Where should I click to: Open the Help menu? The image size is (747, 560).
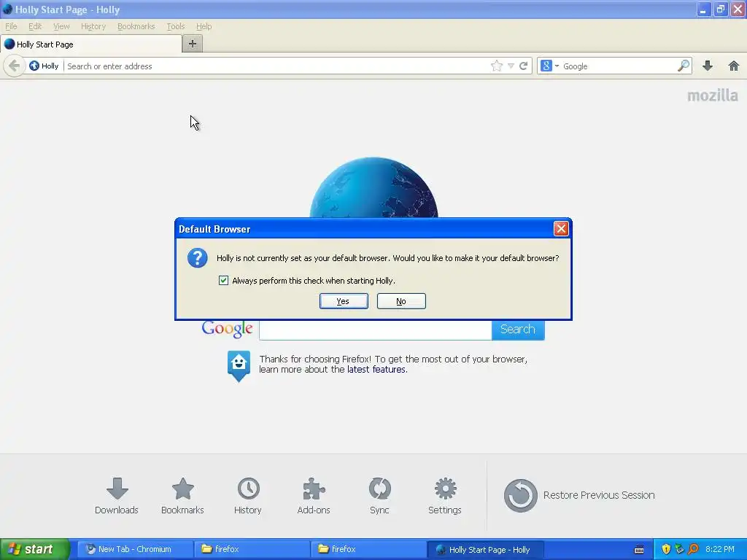click(x=204, y=26)
